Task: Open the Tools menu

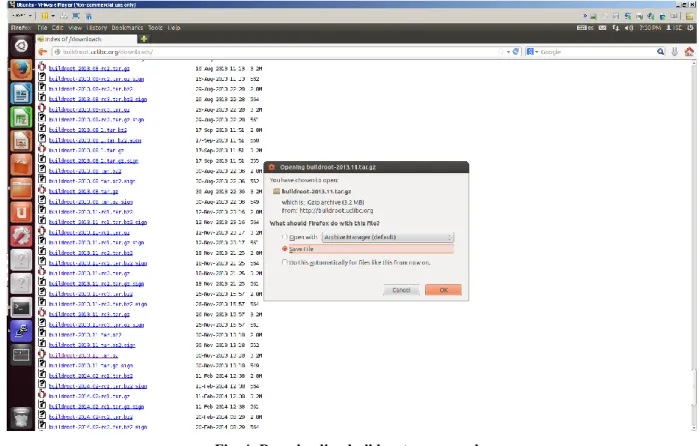Action: click(x=155, y=28)
